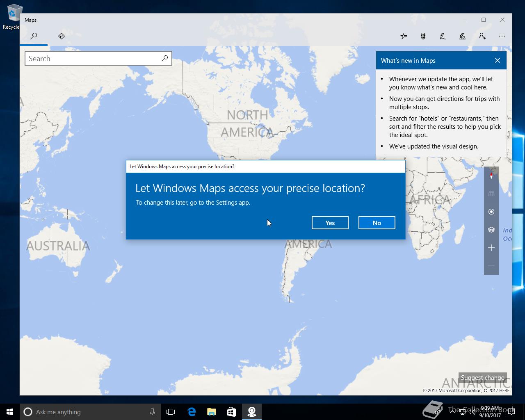Click the AFRICA map label
Screen dimensions: 525x420
(430, 200)
